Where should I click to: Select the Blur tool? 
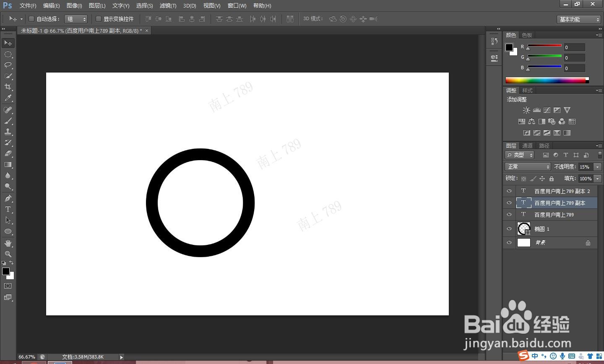coord(8,175)
